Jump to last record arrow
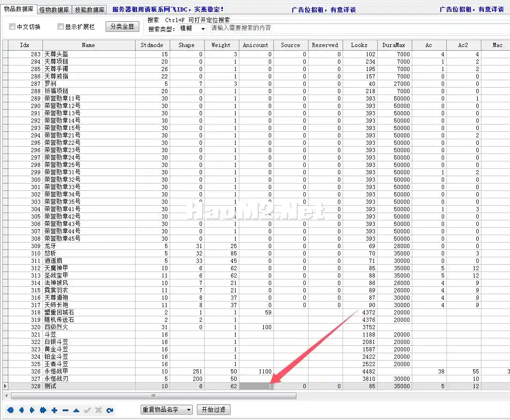510x420 pixels. (43, 410)
